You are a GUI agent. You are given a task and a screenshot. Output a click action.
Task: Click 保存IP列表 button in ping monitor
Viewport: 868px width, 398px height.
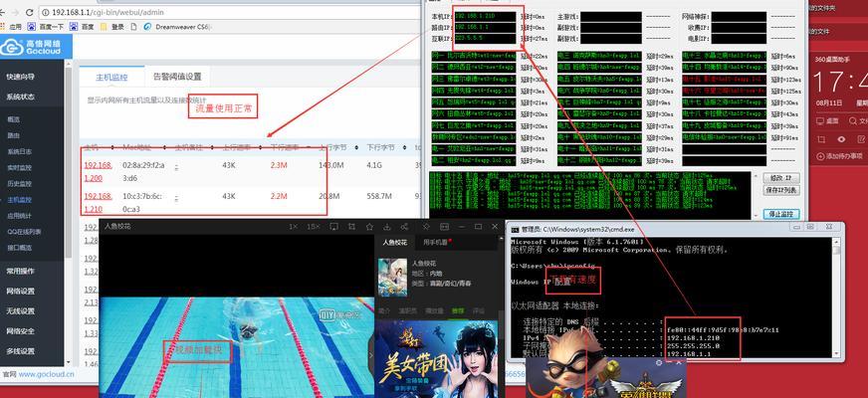[781, 190]
